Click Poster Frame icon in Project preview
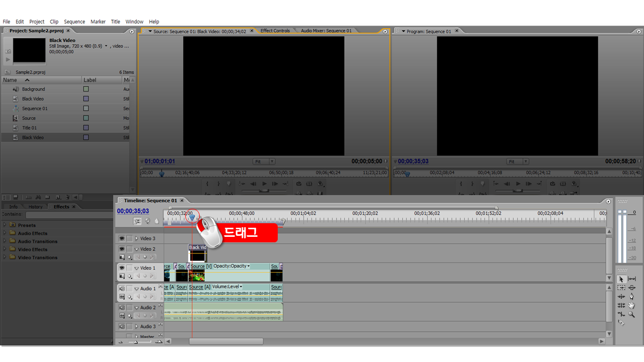Screen dimensions: 644x362 click(8, 51)
